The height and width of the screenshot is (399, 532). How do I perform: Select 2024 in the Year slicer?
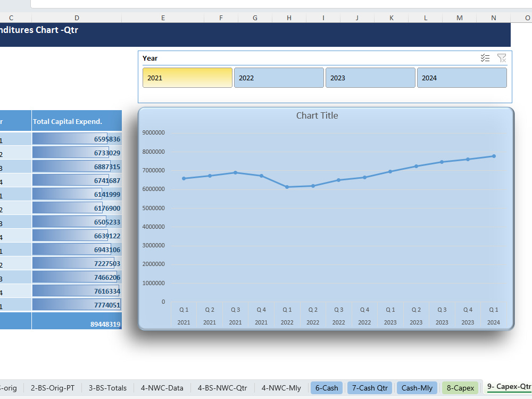462,77
